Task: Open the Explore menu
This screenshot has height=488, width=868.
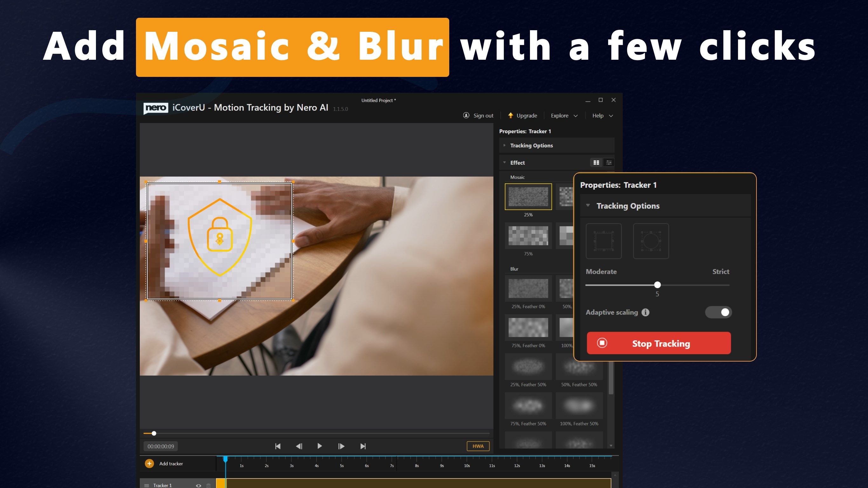Action: (x=562, y=116)
